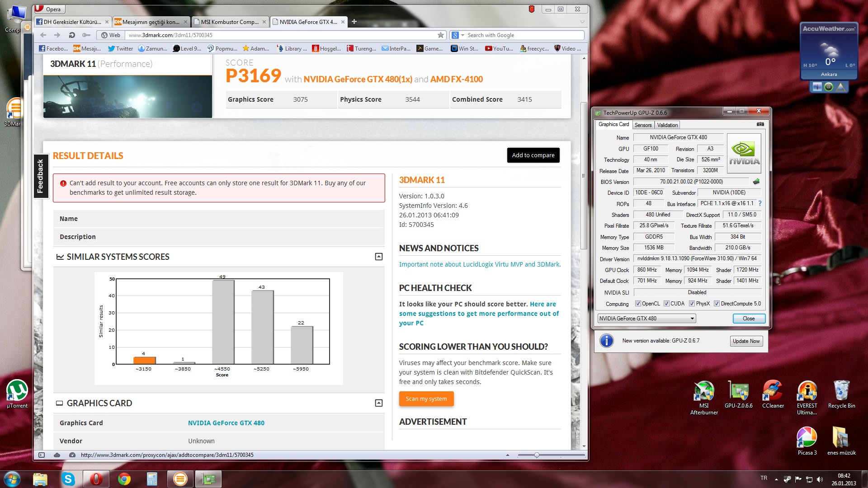This screenshot has height=488, width=868.
Task: Open a new tab with the plus button
Action: (x=354, y=22)
